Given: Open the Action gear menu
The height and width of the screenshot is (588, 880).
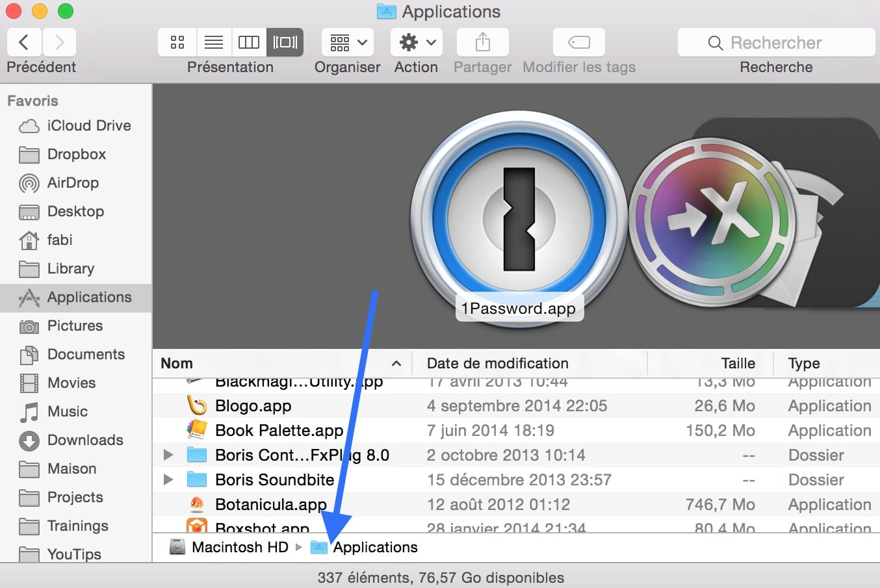Looking at the screenshot, I should [x=417, y=43].
